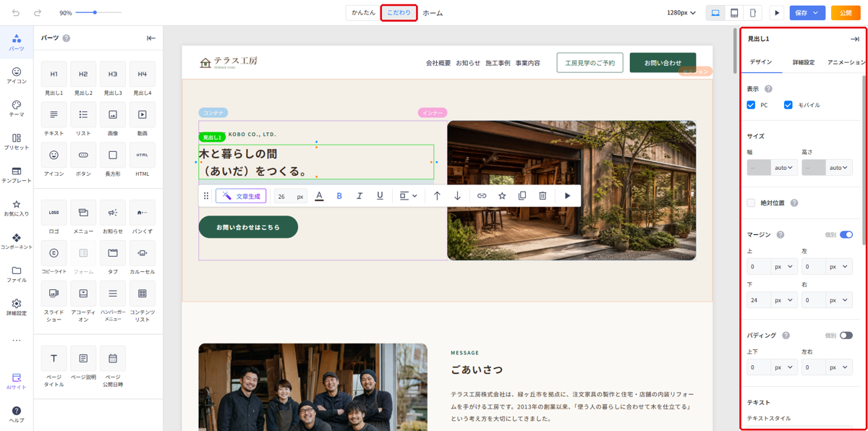
Task: Click the bold B formatting icon
Action: point(339,196)
